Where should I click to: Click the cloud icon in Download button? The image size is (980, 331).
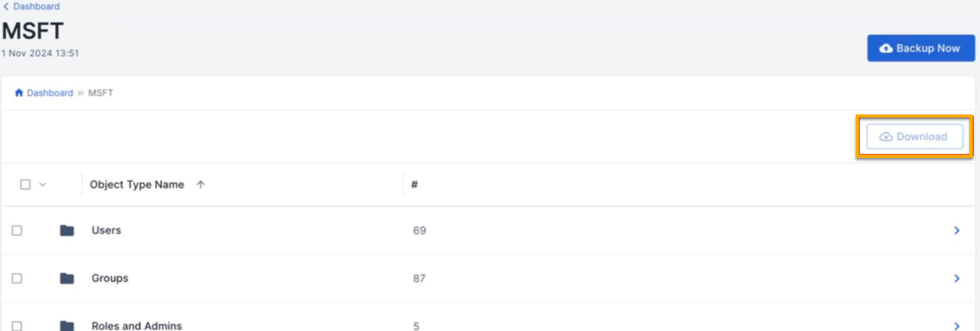[885, 137]
